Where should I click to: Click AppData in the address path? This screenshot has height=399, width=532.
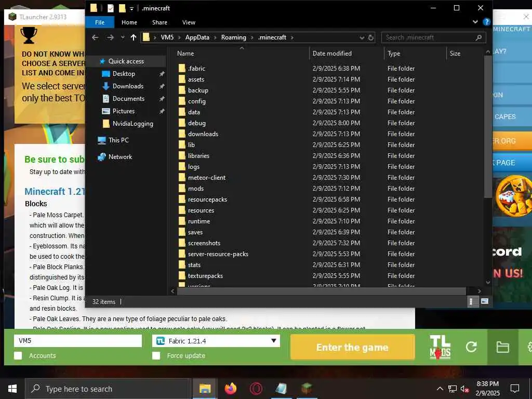[197, 37]
